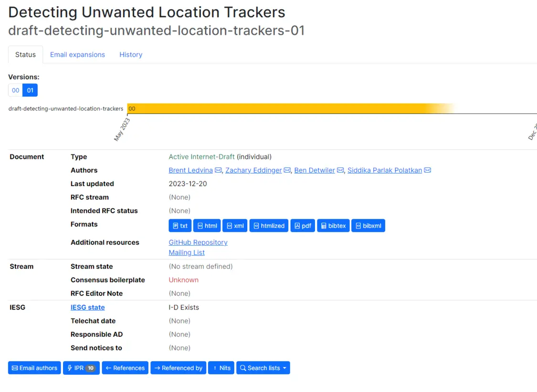Select version 01

point(30,90)
